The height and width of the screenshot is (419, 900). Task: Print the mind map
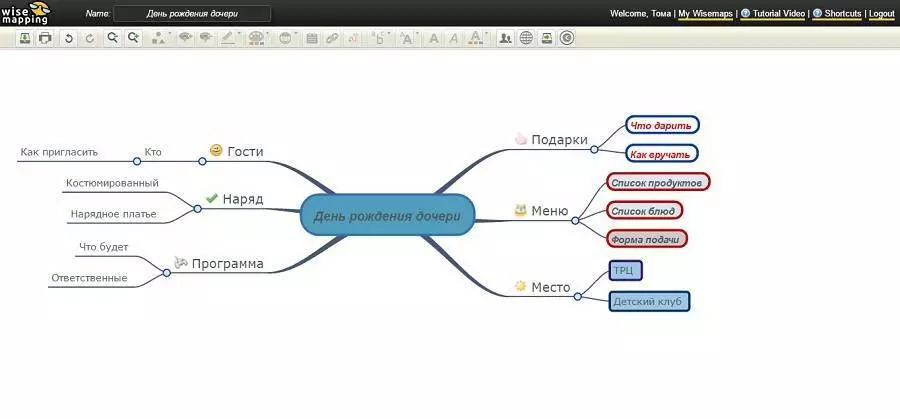(44, 38)
